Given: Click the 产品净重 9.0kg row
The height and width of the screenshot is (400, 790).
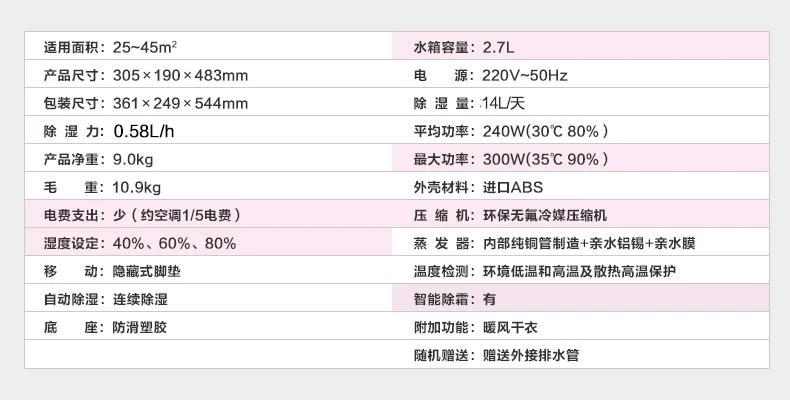Looking at the screenshot, I should (x=208, y=158).
